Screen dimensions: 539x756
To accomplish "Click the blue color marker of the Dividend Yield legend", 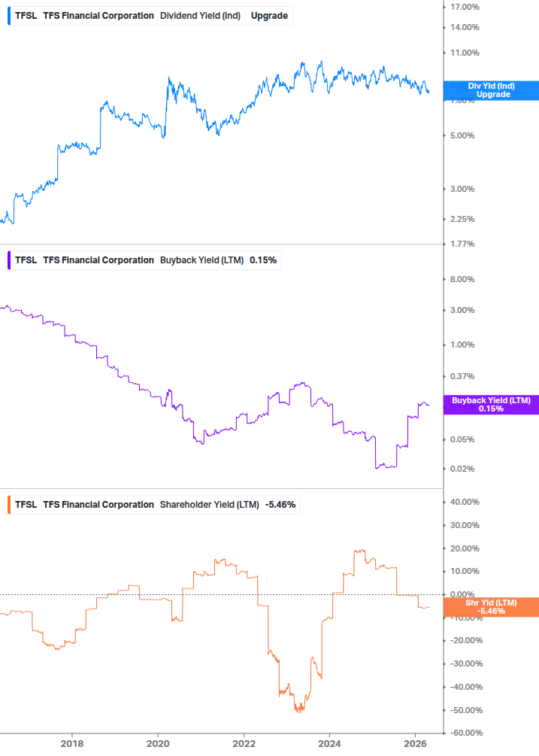I will pyautogui.click(x=9, y=16).
